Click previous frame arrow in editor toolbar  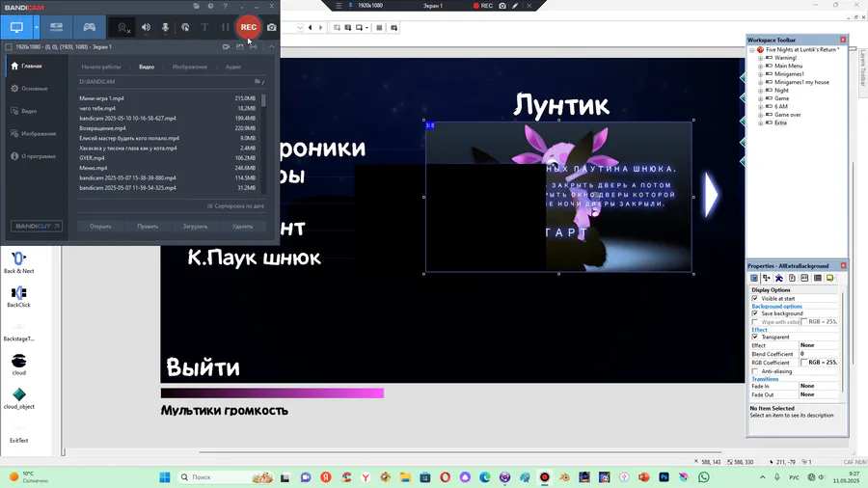pos(310,28)
